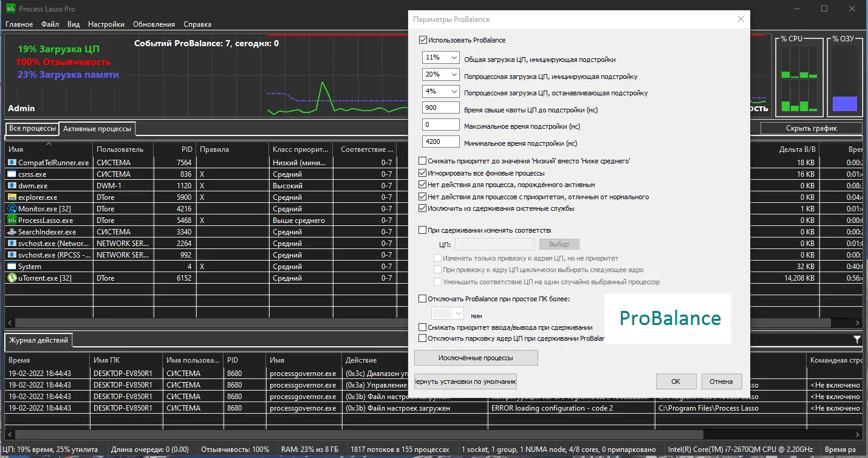Image resolution: width=868 pixels, height=458 pixels.
Task: Open the 'Настройки' menu
Action: [106, 24]
